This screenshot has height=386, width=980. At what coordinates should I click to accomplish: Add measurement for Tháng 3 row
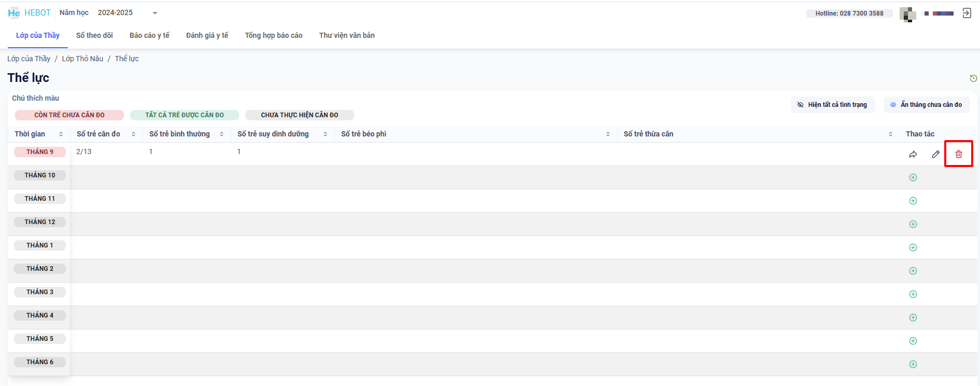click(x=913, y=294)
